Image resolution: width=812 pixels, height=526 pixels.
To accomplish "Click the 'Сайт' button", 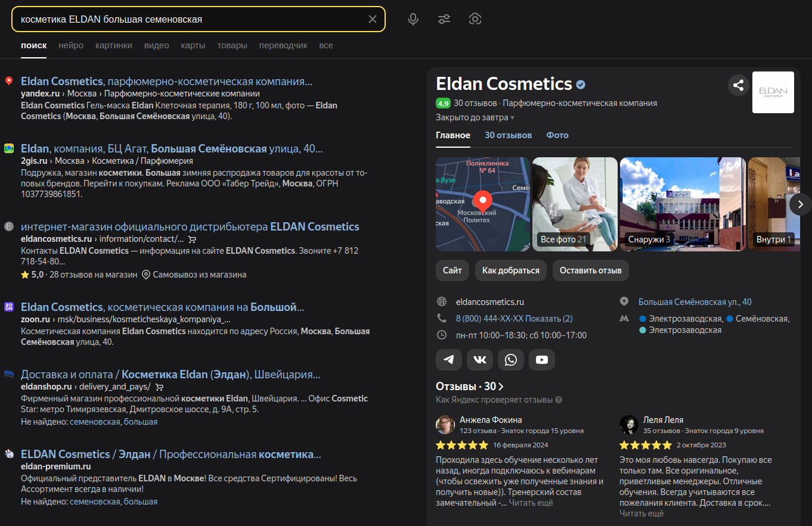I will (453, 270).
